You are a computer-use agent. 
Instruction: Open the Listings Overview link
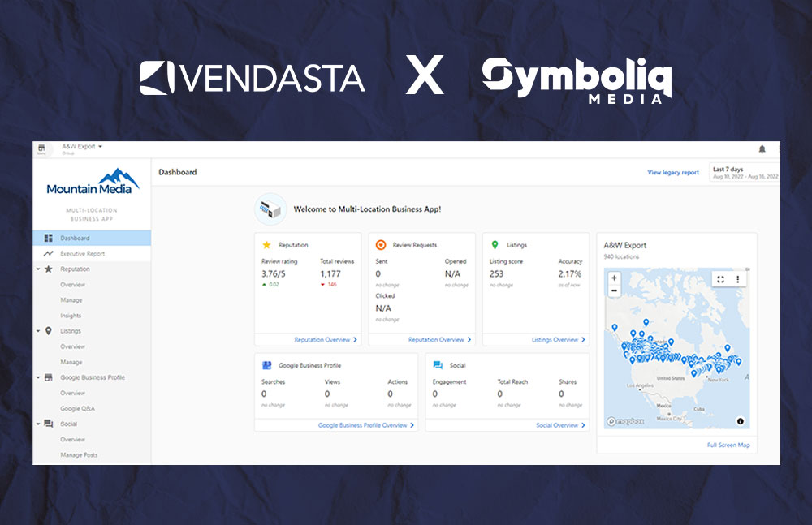coord(559,340)
